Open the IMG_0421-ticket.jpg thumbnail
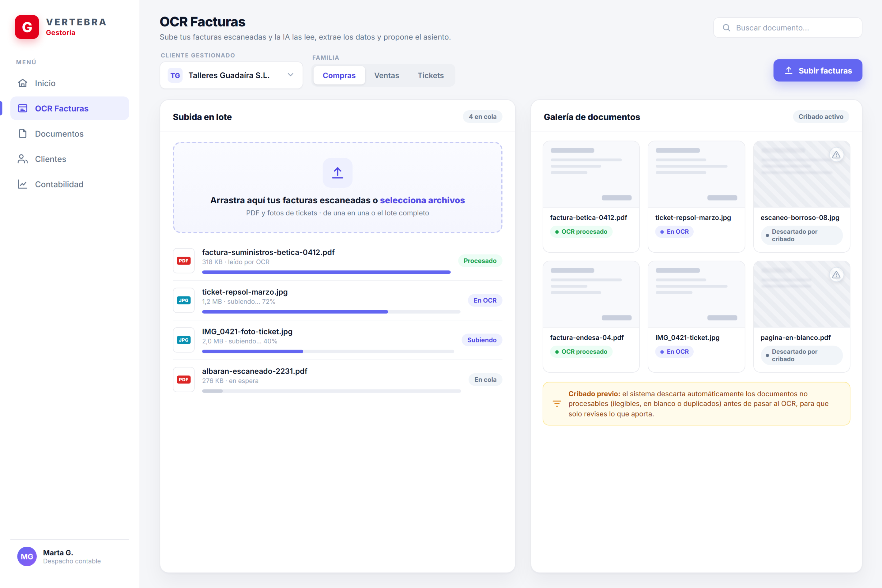Screen dimensions: 882x588 [696, 294]
